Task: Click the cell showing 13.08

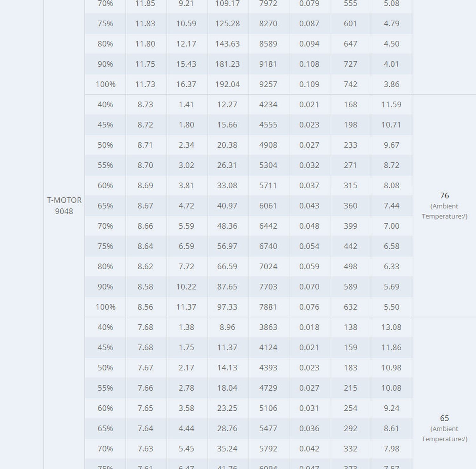Action: (x=391, y=327)
